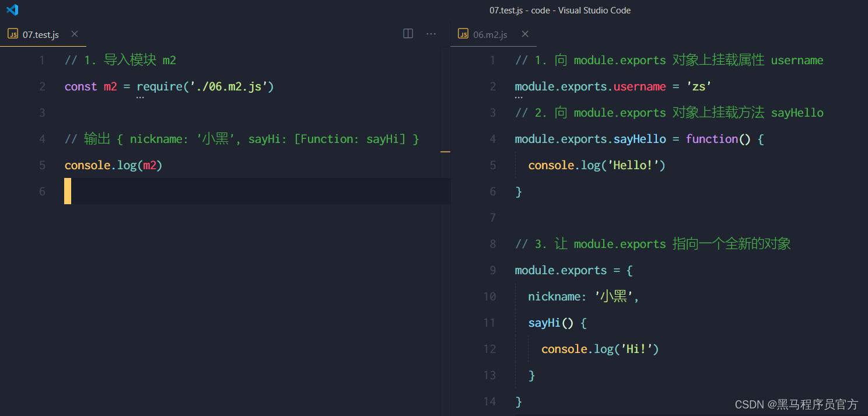Click the './06.m2.js' path string

(x=228, y=86)
